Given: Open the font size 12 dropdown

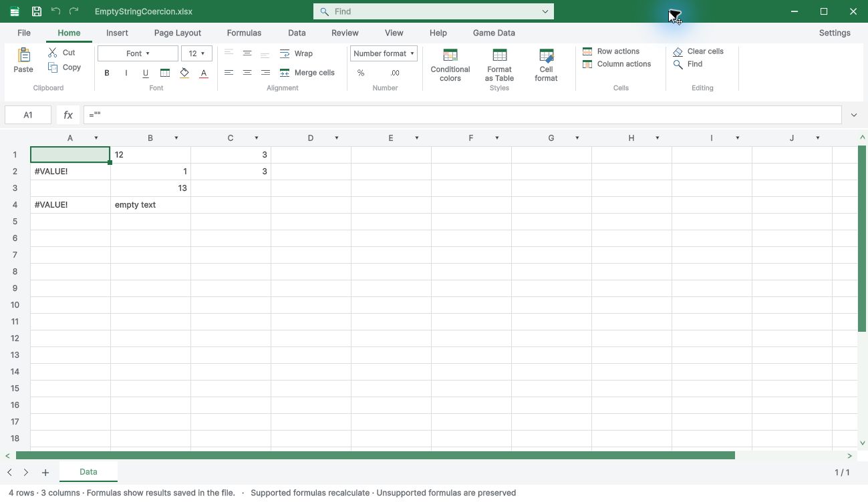Looking at the screenshot, I should pyautogui.click(x=196, y=53).
